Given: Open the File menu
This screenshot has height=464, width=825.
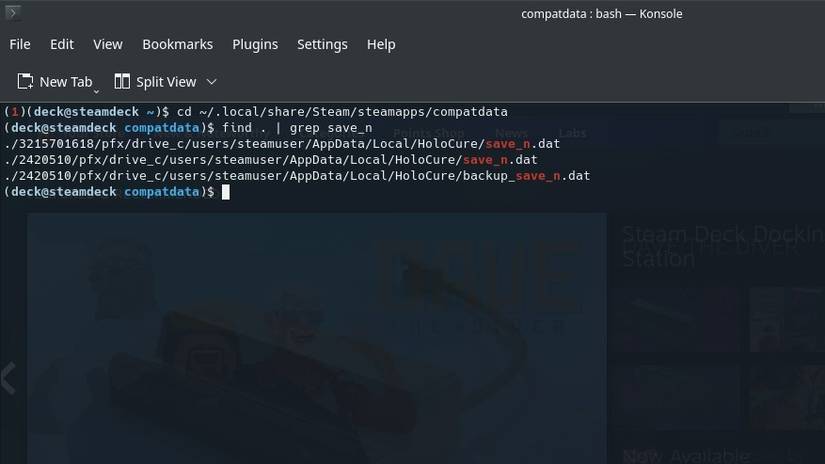Looking at the screenshot, I should tap(20, 45).
